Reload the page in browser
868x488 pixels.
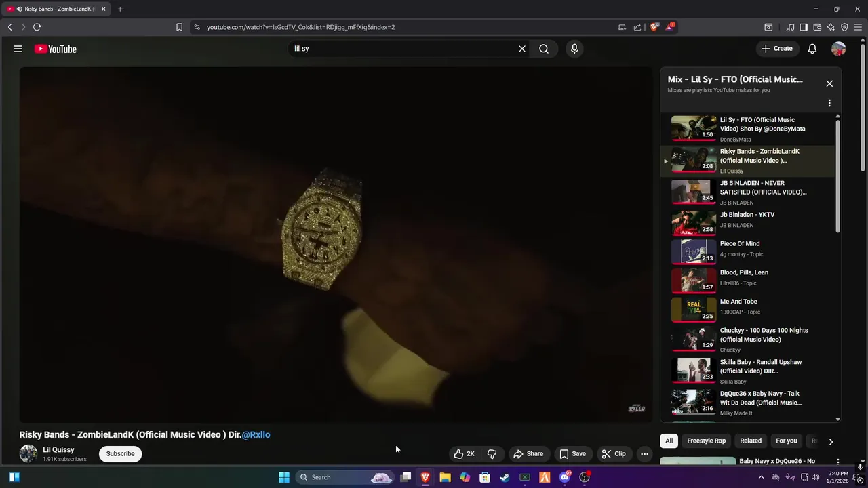pyautogui.click(x=37, y=27)
